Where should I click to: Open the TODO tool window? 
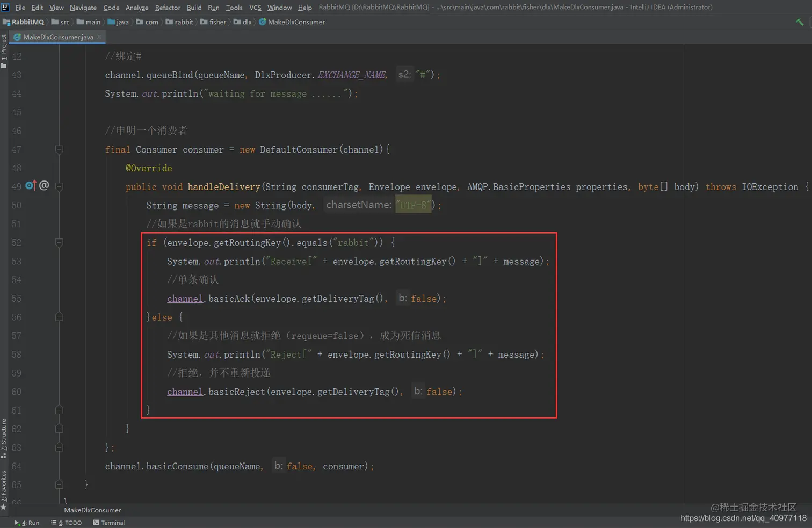(x=67, y=523)
